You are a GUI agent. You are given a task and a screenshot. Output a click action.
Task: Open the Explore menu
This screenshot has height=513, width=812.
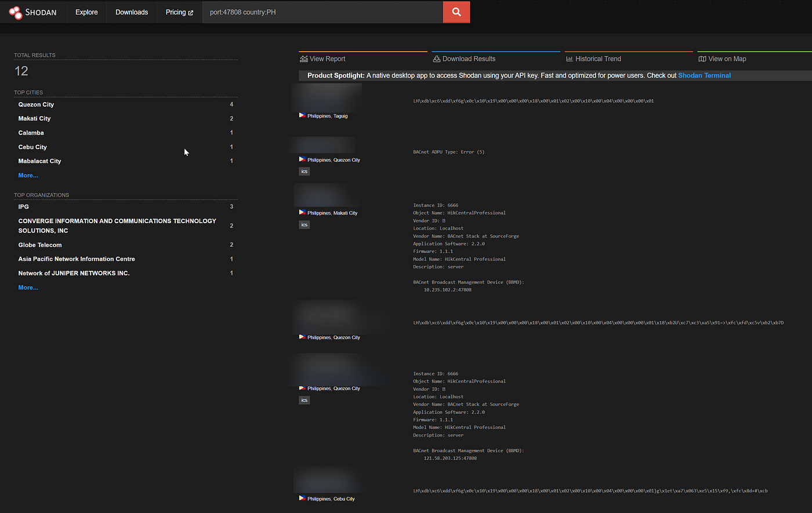86,12
